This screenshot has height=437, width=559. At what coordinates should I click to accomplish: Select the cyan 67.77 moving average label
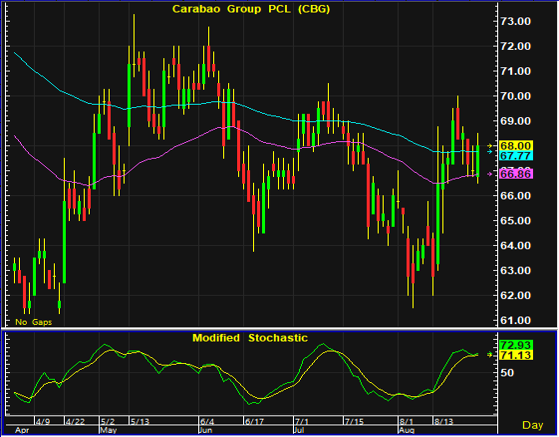click(x=516, y=155)
